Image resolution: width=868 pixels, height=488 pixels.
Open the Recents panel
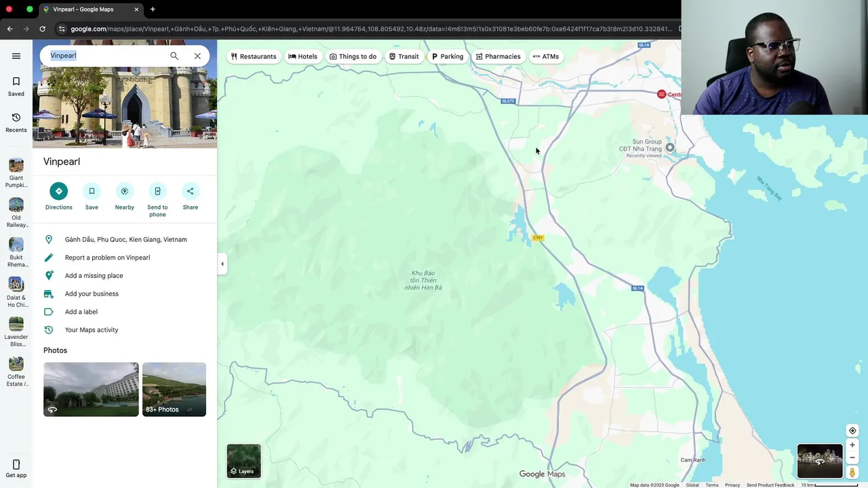pos(16,123)
